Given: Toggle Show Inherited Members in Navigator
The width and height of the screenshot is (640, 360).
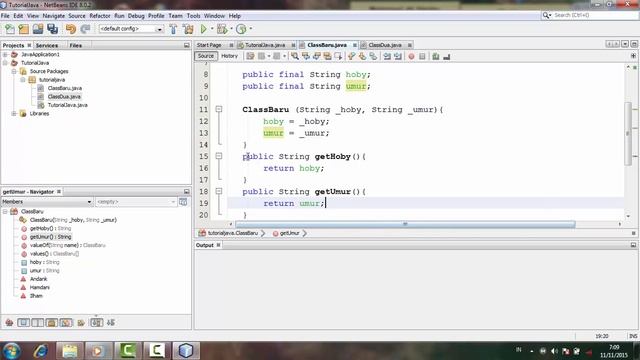Looking at the screenshot, I should click(x=9, y=322).
